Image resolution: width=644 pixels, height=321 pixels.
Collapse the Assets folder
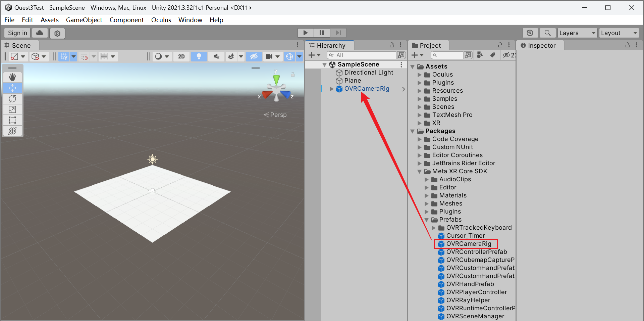(413, 67)
